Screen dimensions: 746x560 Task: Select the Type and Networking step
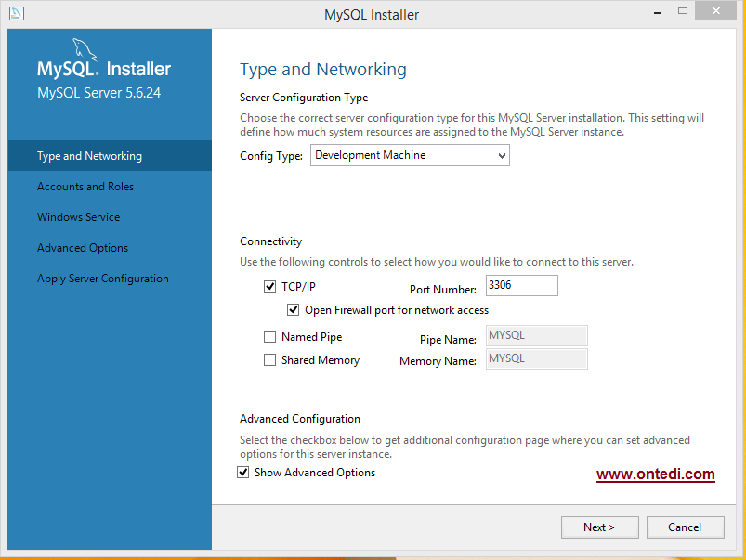[x=110, y=156]
